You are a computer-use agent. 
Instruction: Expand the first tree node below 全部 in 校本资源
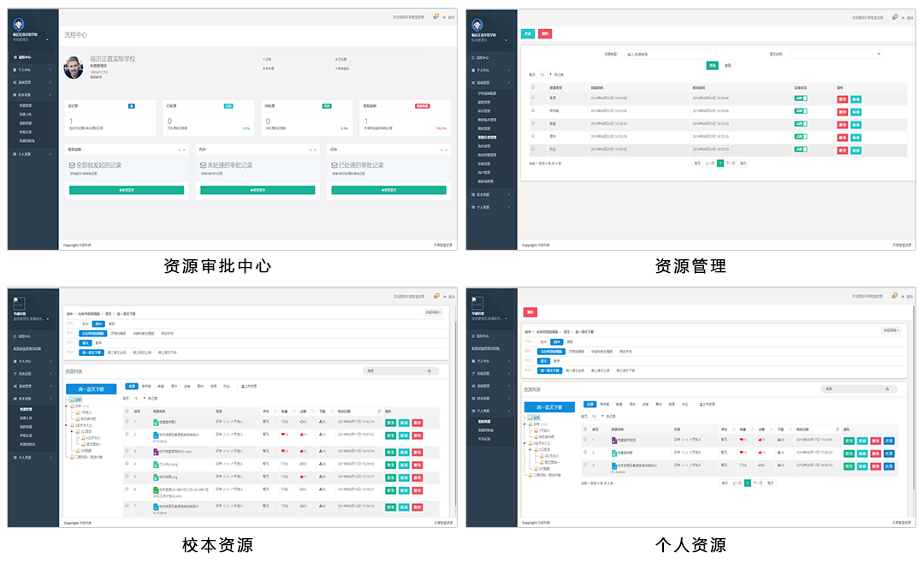67,406
